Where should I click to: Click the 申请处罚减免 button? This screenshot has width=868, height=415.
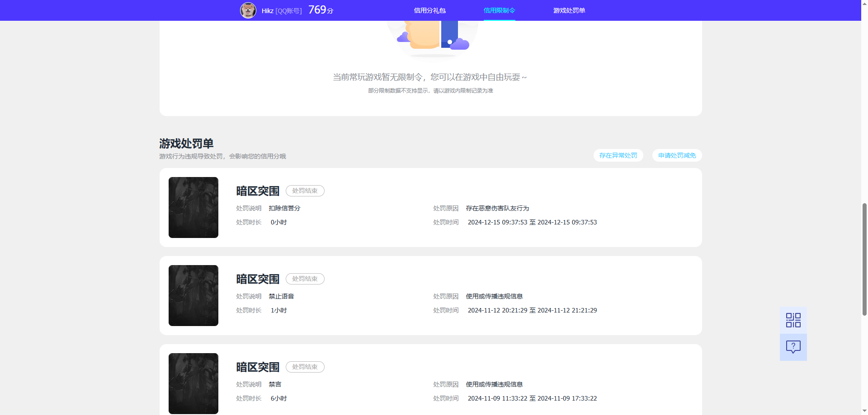[676, 155]
